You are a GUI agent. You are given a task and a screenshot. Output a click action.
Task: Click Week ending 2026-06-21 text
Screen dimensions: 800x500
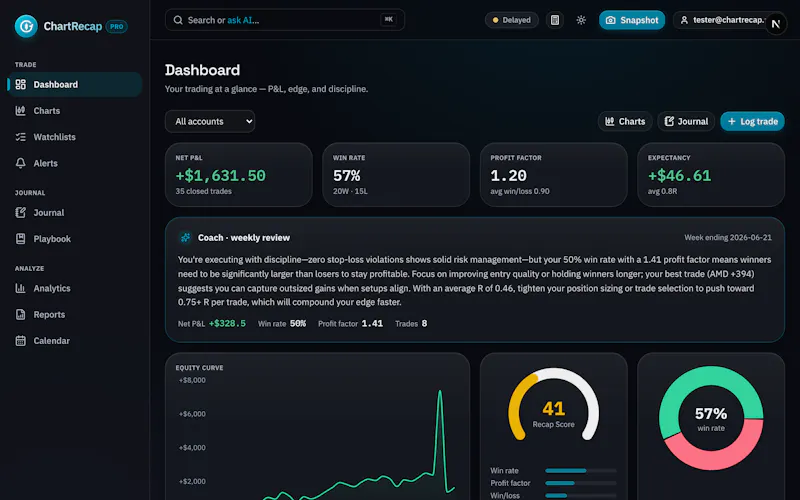pyautogui.click(x=728, y=238)
